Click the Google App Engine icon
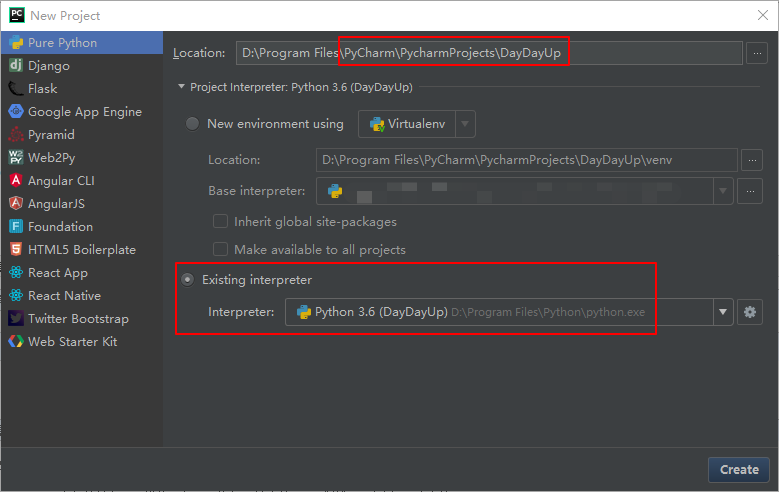The image size is (779, 492). point(16,111)
